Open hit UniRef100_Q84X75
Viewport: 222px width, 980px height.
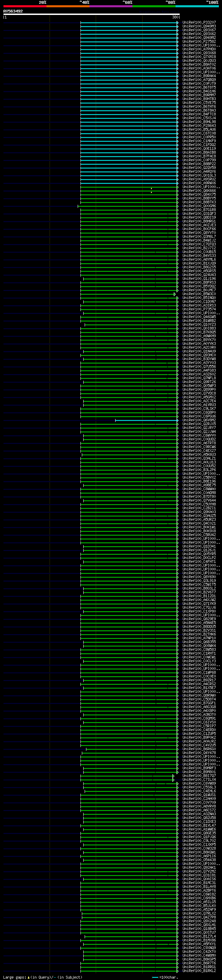pyautogui.click(x=199, y=194)
